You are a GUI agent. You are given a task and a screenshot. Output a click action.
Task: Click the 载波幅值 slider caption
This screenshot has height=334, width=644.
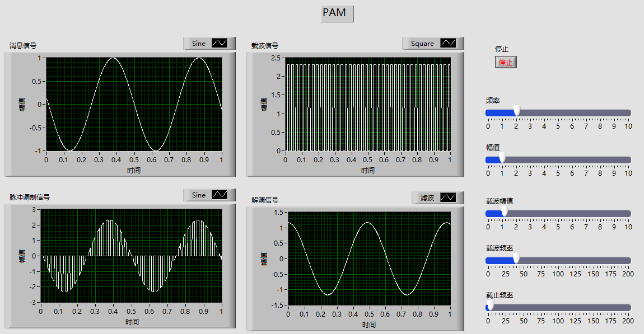pos(500,201)
